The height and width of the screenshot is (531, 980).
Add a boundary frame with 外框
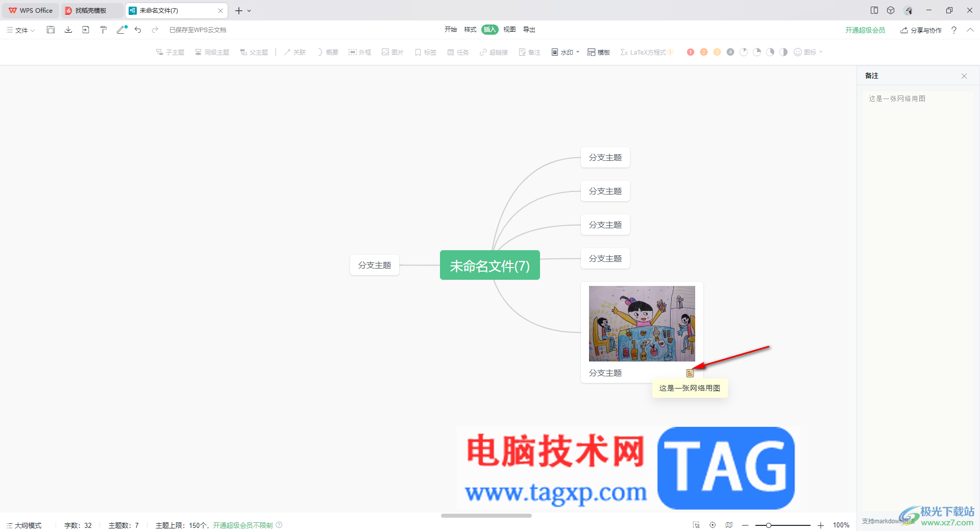tap(360, 52)
